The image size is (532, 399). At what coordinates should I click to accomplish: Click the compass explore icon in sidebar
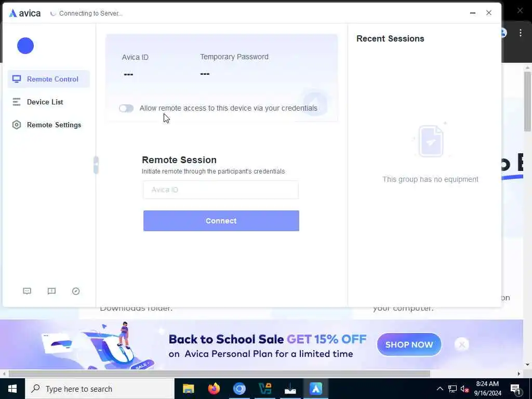tap(76, 291)
